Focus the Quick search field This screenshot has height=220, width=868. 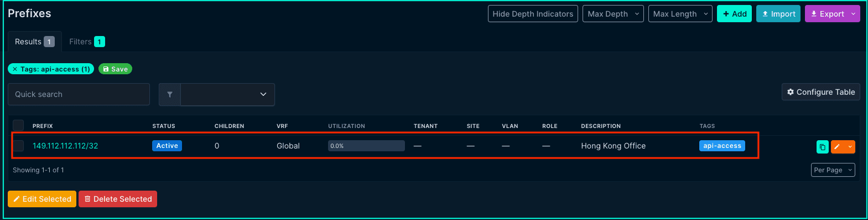(79, 94)
